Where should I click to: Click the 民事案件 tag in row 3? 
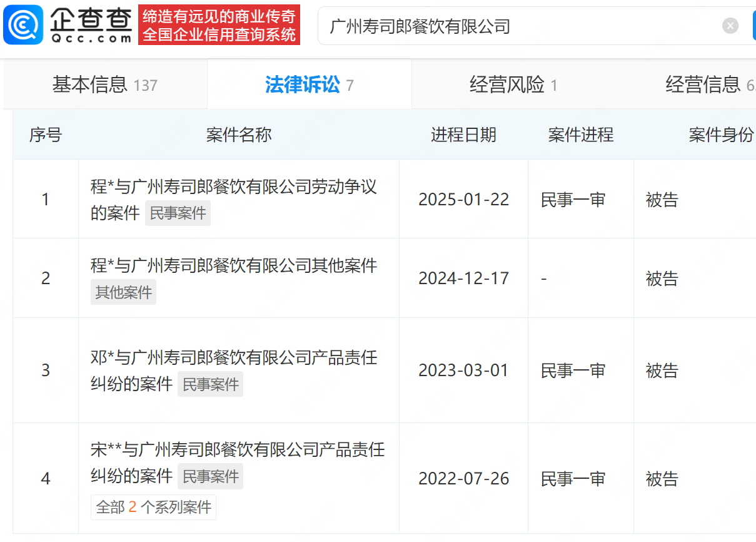pyautogui.click(x=211, y=384)
